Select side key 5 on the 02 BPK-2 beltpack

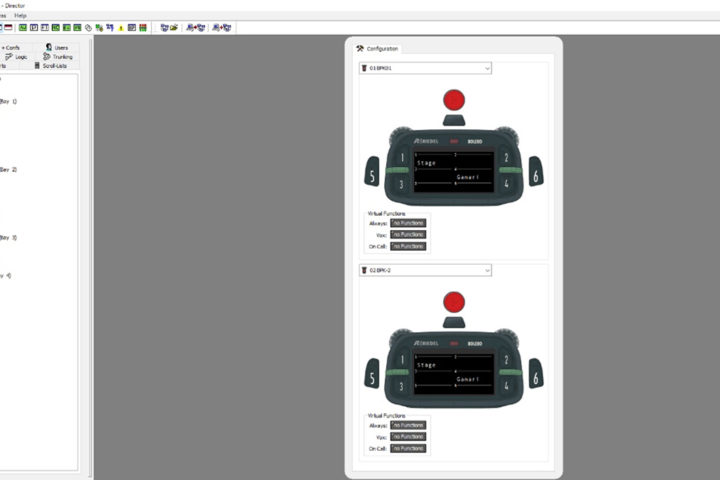372,373
